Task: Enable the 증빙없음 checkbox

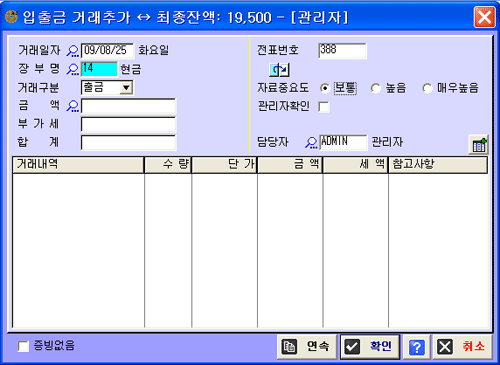Action: click(23, 346)
